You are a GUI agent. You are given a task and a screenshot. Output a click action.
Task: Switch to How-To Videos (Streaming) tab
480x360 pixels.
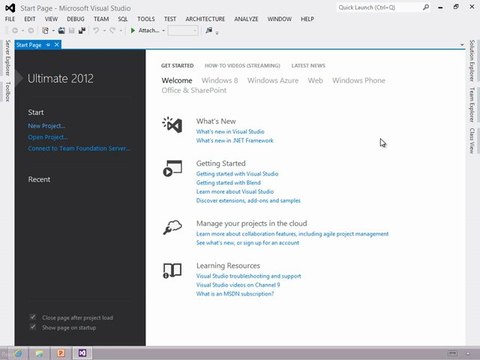coord(242,66)
